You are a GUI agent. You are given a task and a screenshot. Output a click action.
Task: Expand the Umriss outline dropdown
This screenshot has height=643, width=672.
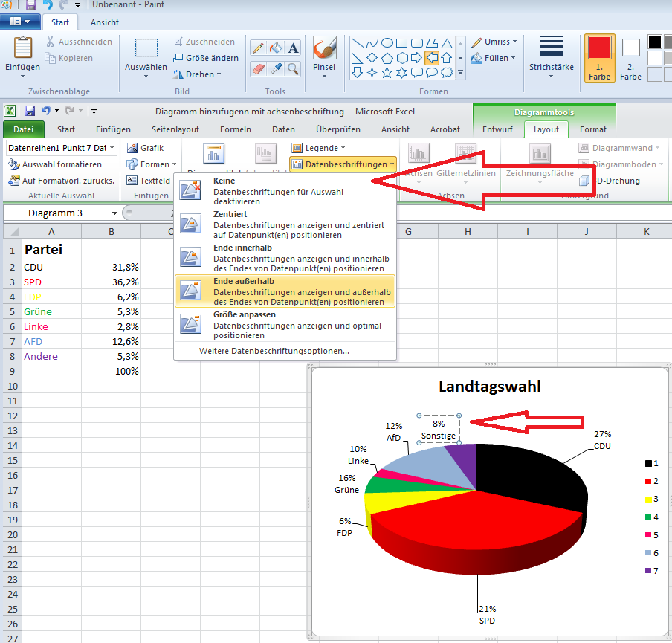point(495,42)
